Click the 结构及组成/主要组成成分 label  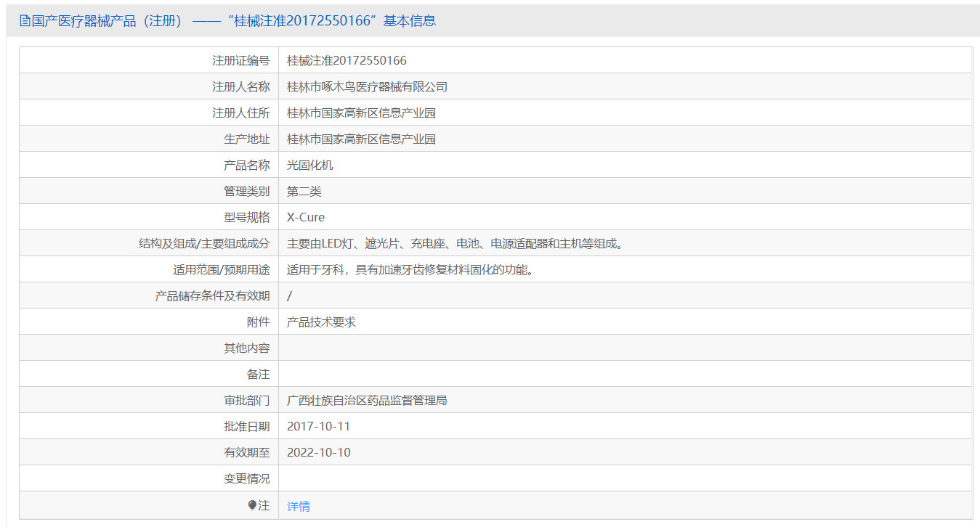coord(204,243)
